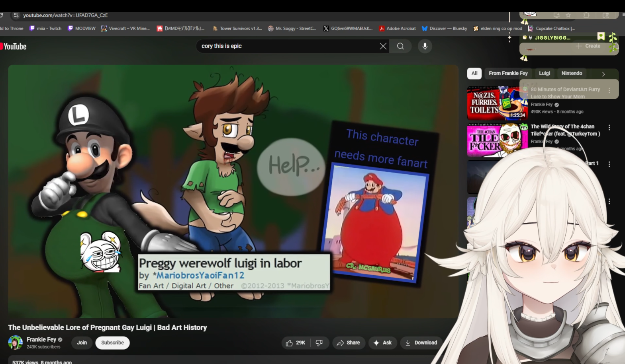Screen dimensions: 625x364
Task: Click the browser address bar URL
Action: point(65,15)
